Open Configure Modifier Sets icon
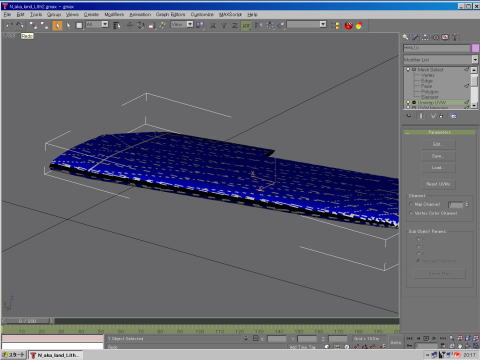The width and height of the screenshot is (480, 360). [453, 116]
